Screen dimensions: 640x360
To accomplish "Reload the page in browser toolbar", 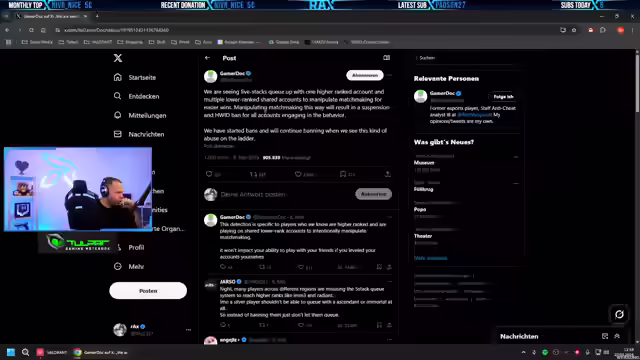I will [31, 30].
